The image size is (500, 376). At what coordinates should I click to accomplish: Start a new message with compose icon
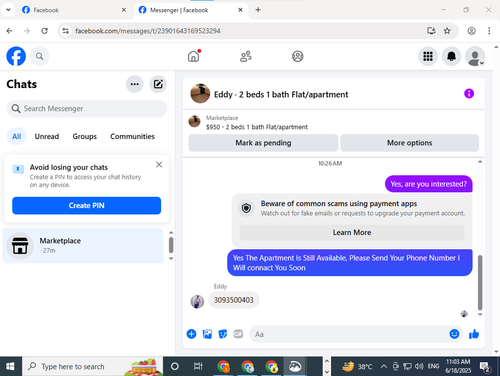158,84
